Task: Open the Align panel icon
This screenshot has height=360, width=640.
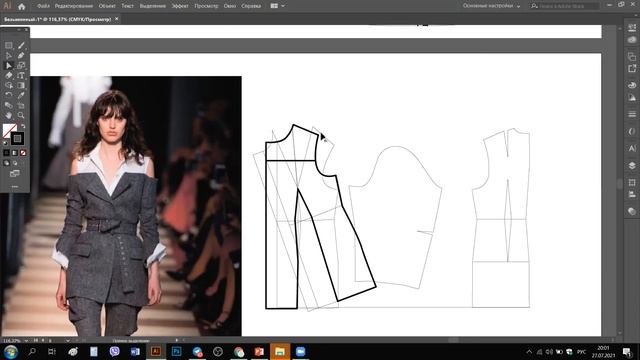Action: click(632, 195)
